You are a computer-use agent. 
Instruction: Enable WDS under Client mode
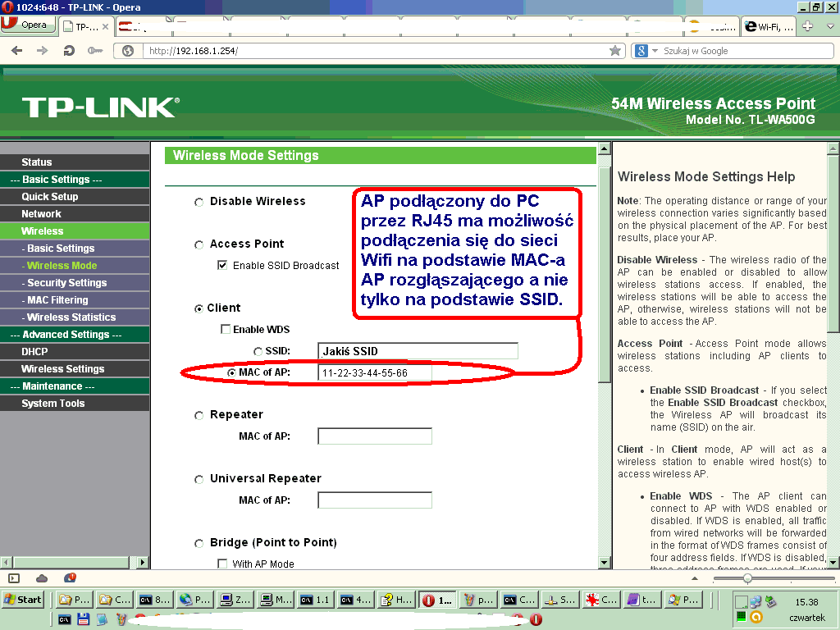(226, 330)
